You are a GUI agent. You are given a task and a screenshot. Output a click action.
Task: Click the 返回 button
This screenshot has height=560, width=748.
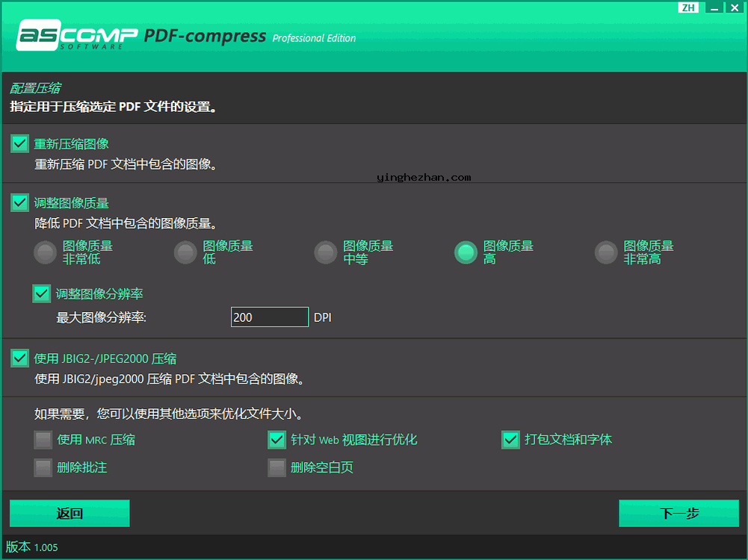coord(69,513)
